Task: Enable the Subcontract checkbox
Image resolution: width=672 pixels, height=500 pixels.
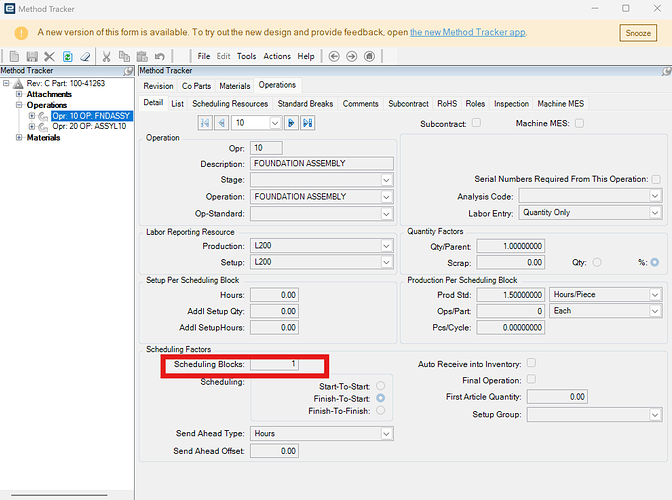Action: click(476, 122)
